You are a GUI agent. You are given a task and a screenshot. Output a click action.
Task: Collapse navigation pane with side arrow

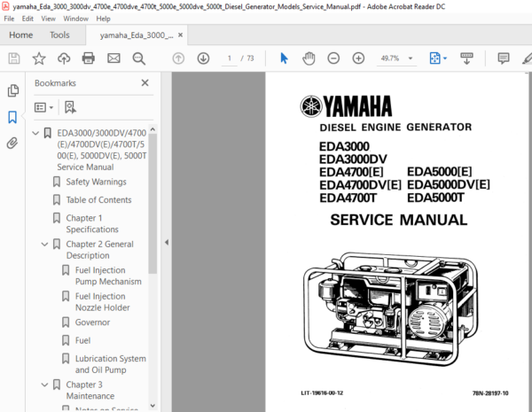coord(167,242)
